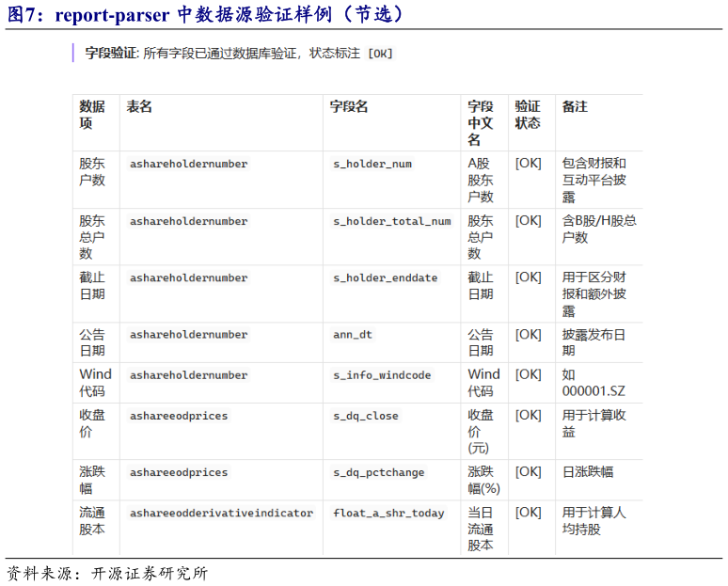Screen dimensions: 728x586
Task: Click the '验证状态' column header
Action: click(528, 115)
